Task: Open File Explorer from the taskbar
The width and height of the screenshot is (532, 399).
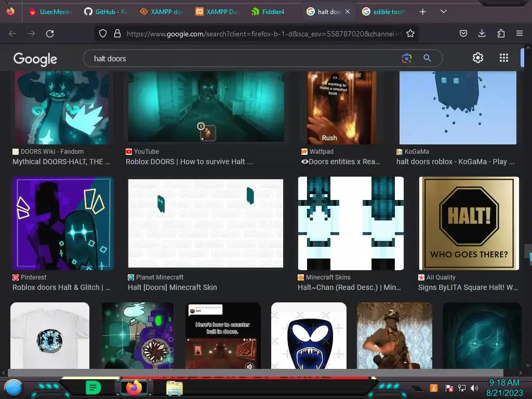Action: point(175,388)
